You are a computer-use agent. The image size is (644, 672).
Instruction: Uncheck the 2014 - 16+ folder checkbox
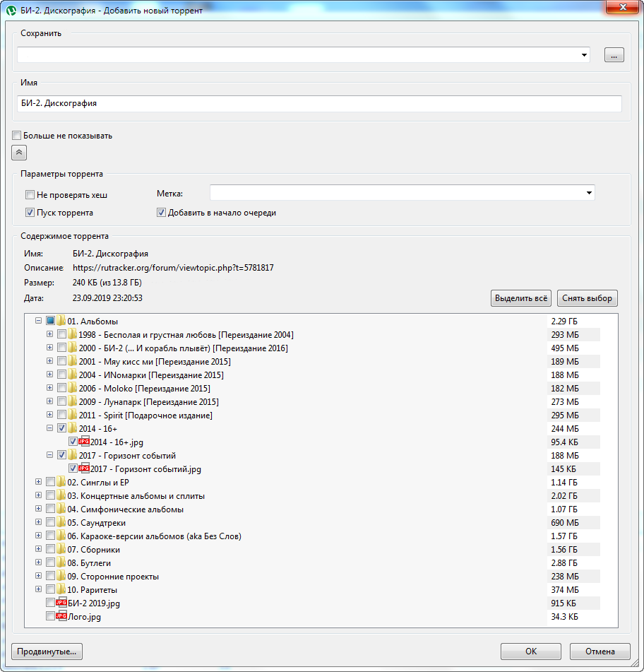point(61,428)
